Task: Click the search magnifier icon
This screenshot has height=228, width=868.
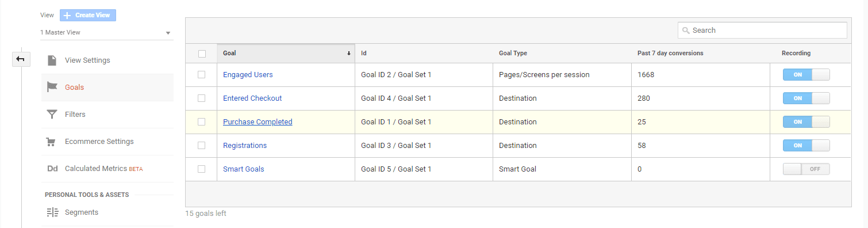Action: coord(685,31)
